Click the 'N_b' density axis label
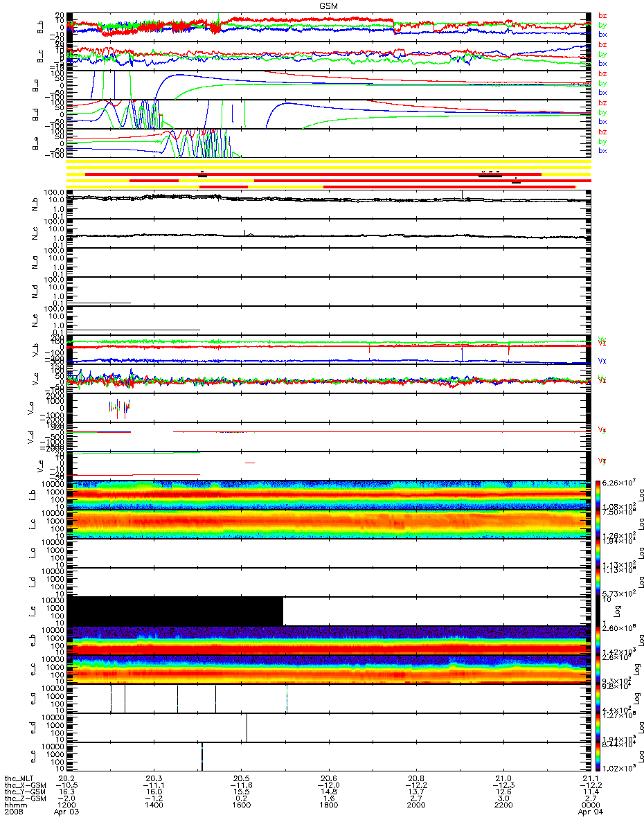644x831 pixels. pyautogui.click(x=36, y=204)
